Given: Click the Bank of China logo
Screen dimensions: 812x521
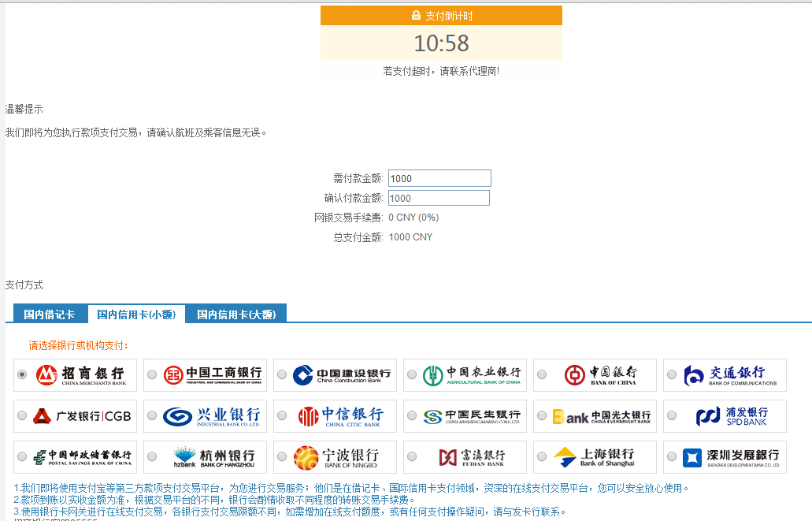Looking at the screenshot, I should tap(600, 375).
